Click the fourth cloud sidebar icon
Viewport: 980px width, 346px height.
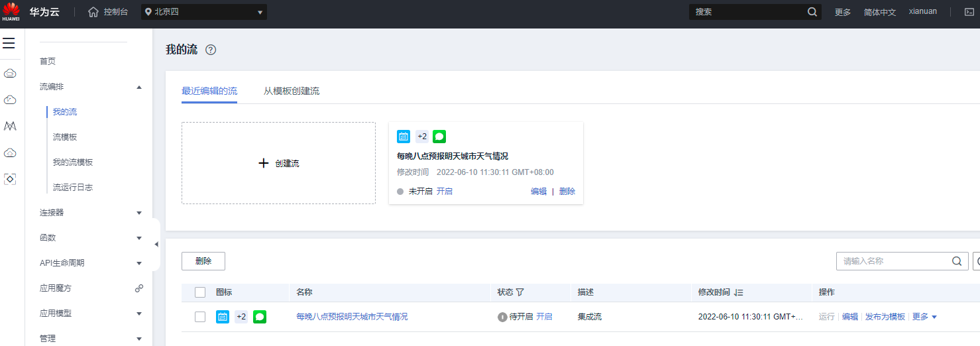[10, 152]
